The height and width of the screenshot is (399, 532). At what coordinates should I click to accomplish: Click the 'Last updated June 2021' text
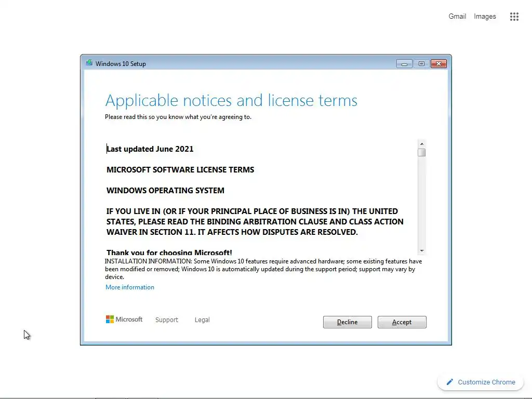coord(150,149)
